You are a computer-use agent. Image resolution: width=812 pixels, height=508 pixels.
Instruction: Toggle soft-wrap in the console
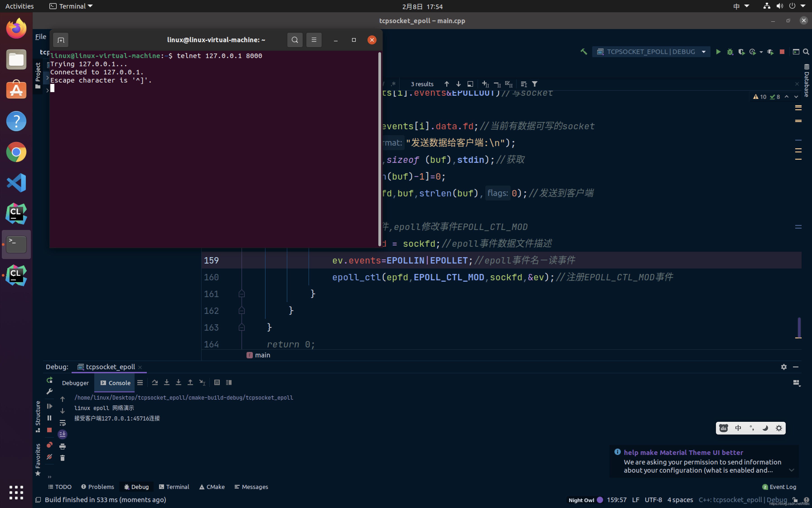[62, 423]
